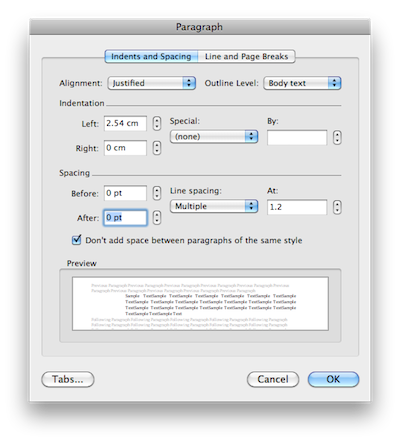
Task: Click the paragraph preview box
Action: pos(200,304)
